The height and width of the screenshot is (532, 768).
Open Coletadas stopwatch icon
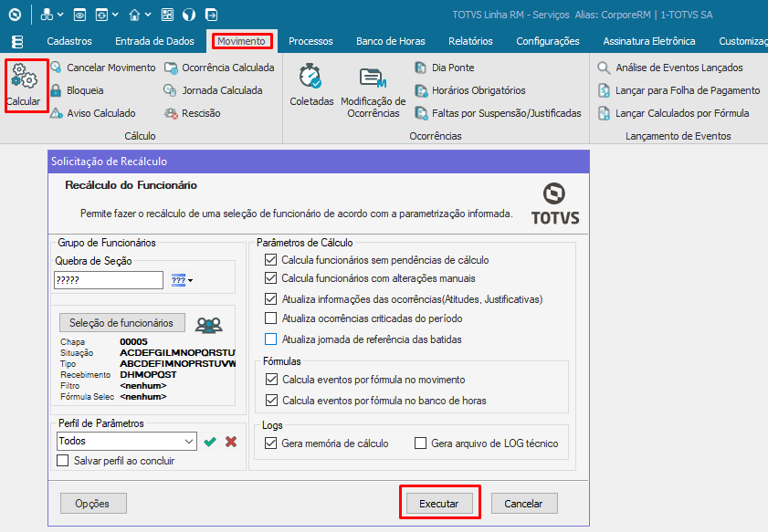311,77
